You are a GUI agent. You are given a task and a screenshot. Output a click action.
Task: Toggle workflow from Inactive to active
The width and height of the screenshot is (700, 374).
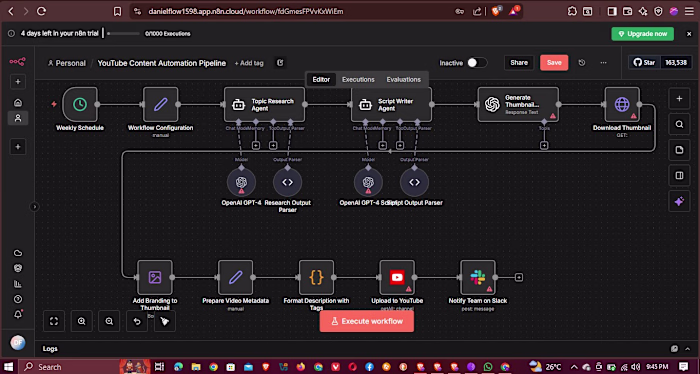476,63
